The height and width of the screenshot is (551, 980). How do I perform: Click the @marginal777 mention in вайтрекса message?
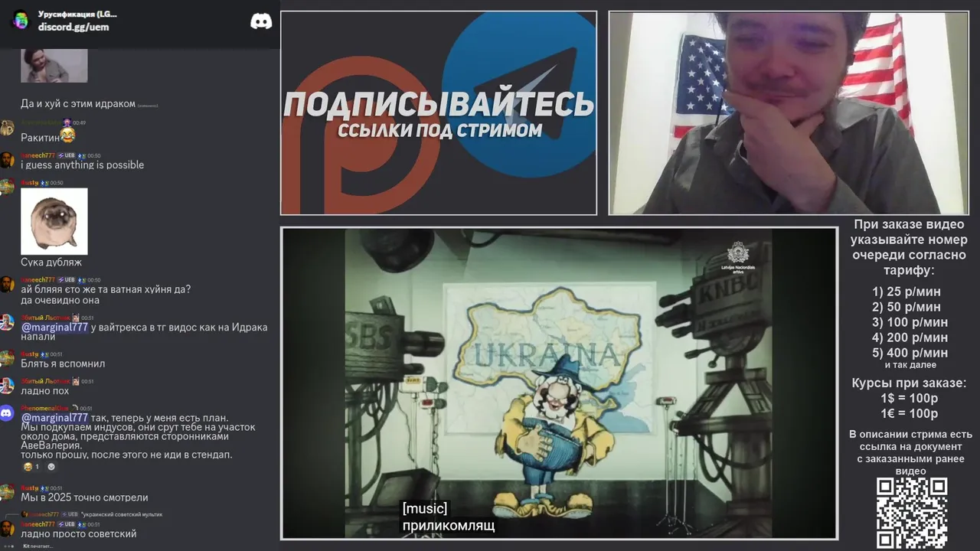point(54,327)
